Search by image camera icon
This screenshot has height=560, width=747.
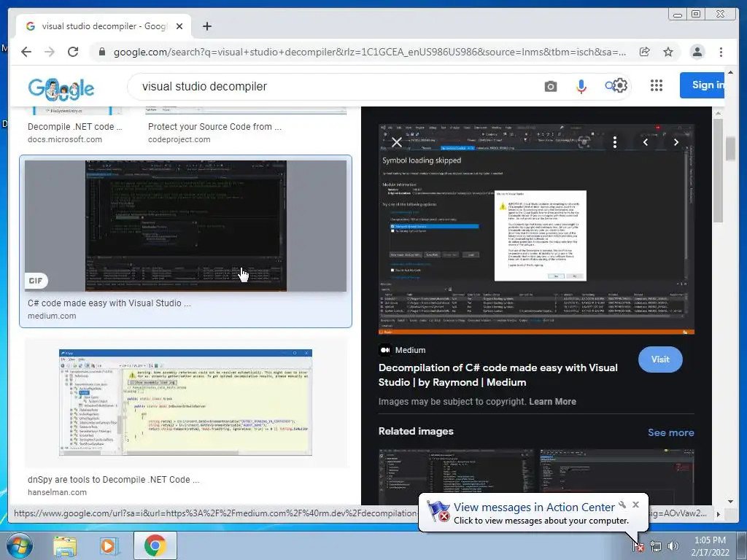click(x=551, y=87)
